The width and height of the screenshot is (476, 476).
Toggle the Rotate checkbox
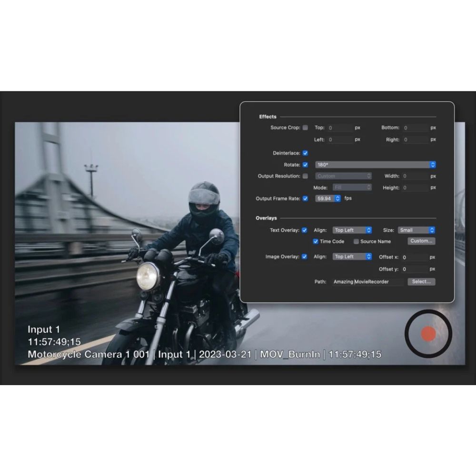[305, 165]
